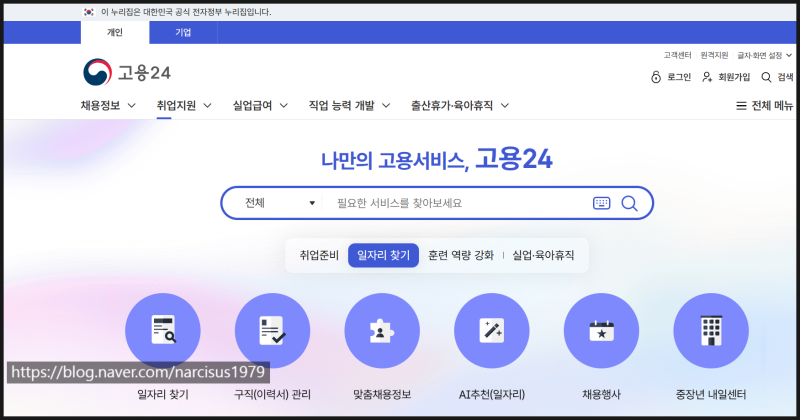Open the virtual keyboard icon in search bar
Image resolution: width=800 pixels, height=420 pixels.
[x=602, y=203]
